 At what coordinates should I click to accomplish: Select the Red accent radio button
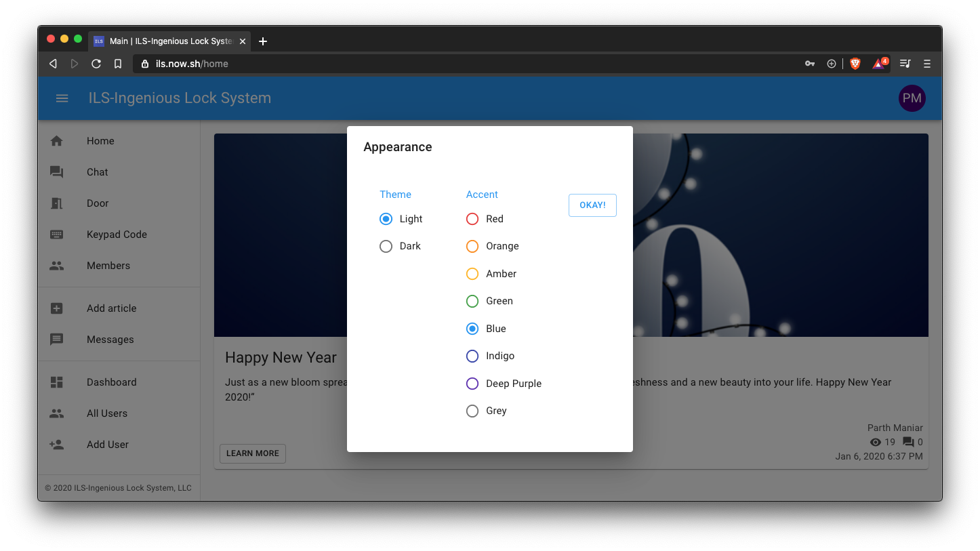472,219
